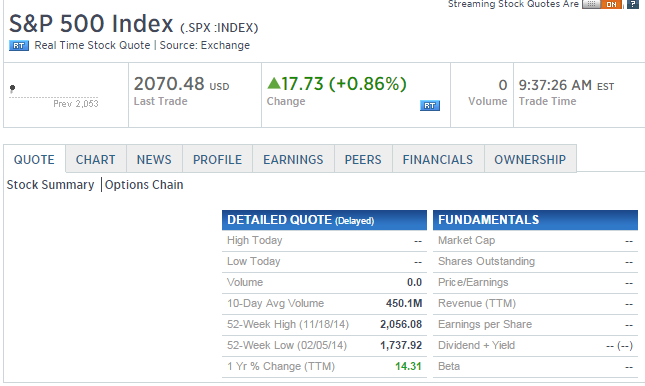This screenshot has height=386, width=645.
Task: Open the OWNERSHIP tab
Action: click(x=530, y=159)
